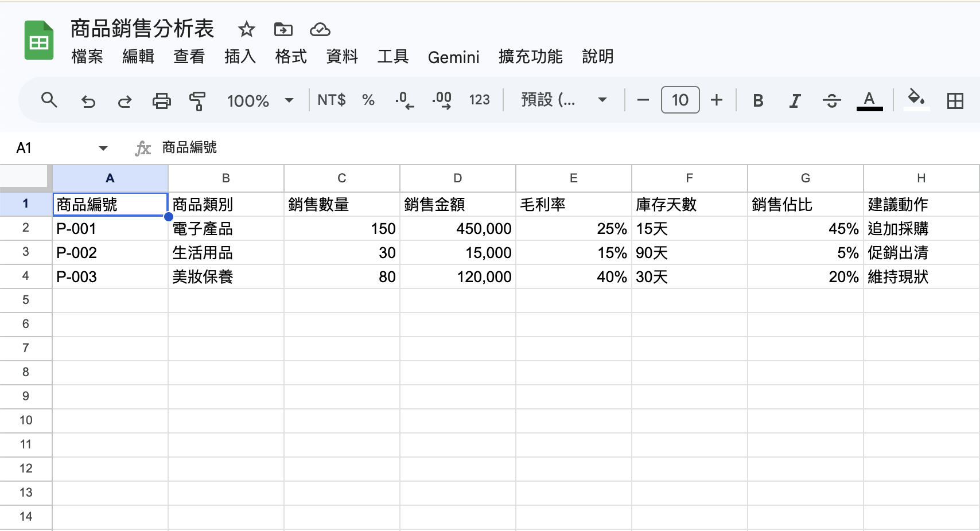
Task: Open the print dialog icon
Action: coord(161,100)
